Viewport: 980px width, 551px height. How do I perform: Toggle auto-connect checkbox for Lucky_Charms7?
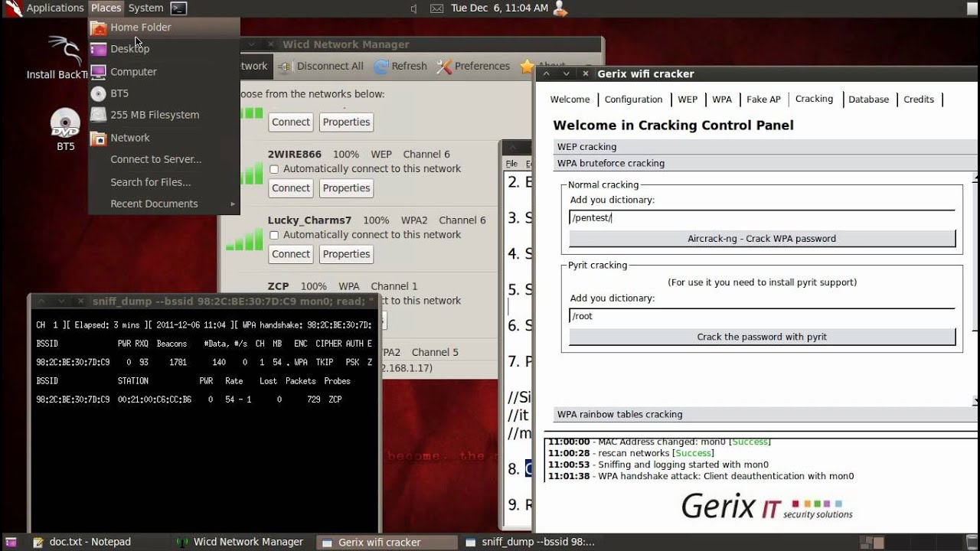click(274, 235)
